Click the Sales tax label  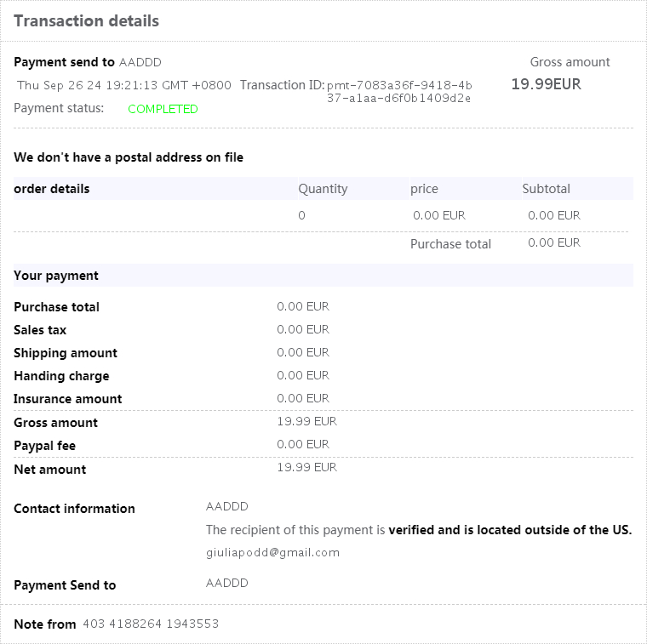point(40,330)
